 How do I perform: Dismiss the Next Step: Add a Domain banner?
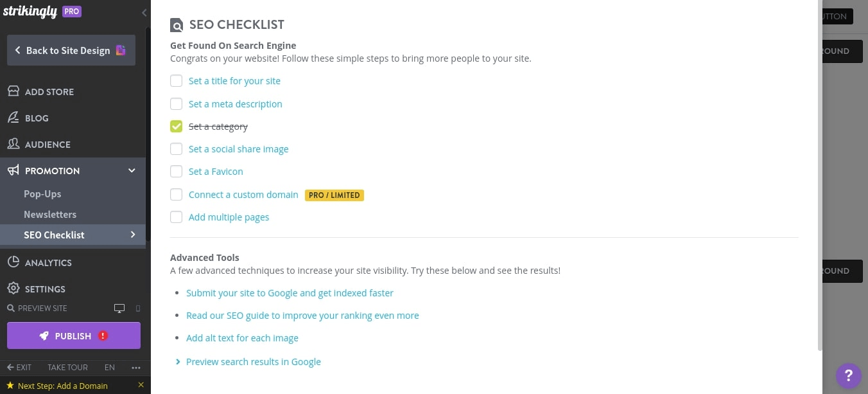[x=141, y=385]
